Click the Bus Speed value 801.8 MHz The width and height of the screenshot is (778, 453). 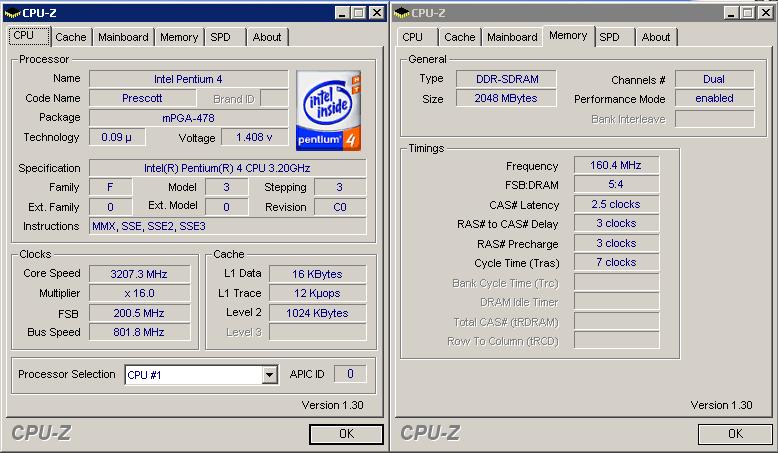tap(139, 332)
